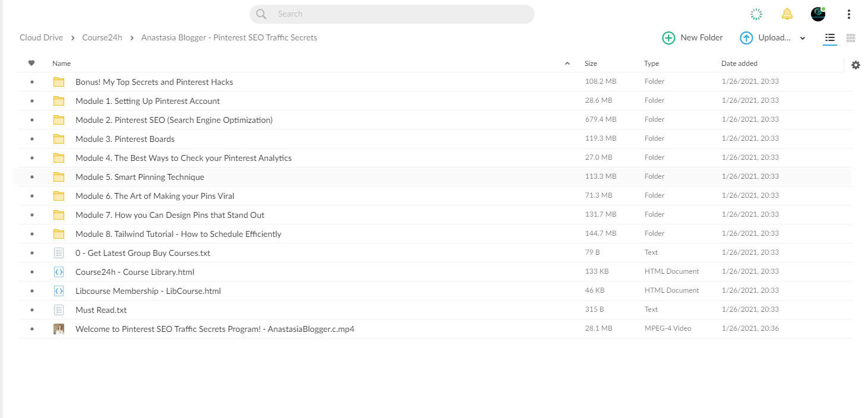
Task: Click the favourite heart column header
Action: [31, 63]
